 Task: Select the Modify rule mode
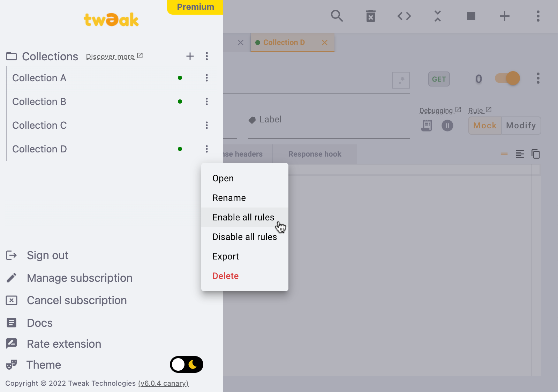(521, 126)
